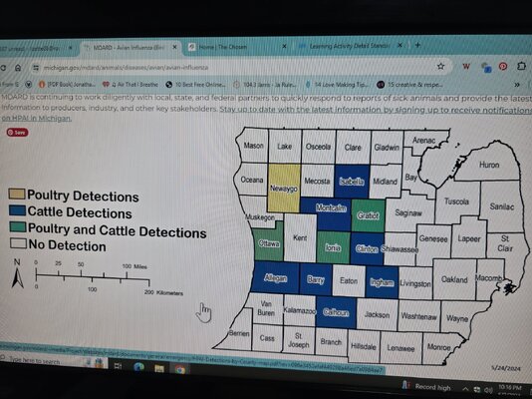Switch to the Learning Activity Detail tab
This screenshot has width=532, height=399.
pos(350,46)
